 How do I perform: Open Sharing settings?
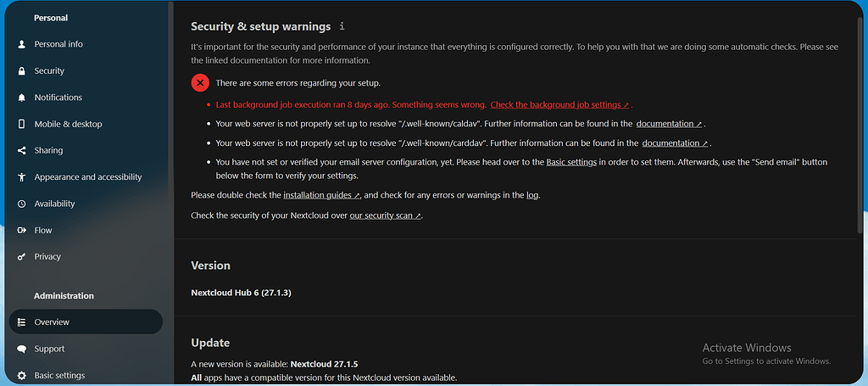pos(86,151)
